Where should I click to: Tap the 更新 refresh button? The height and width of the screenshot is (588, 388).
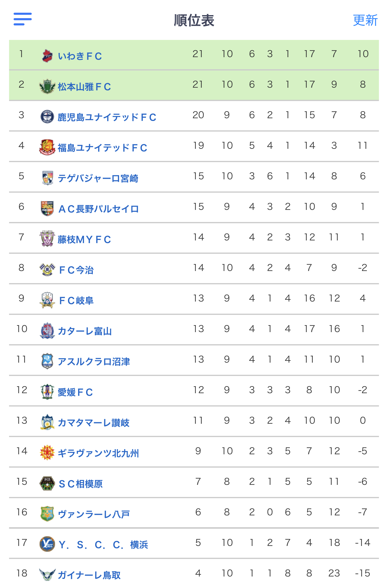[365, 20]
